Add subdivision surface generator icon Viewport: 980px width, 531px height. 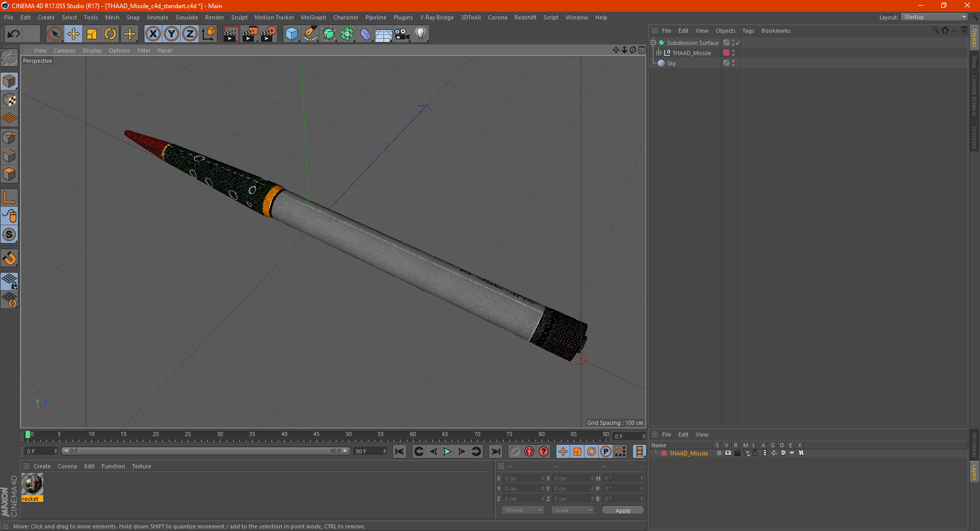329,34
